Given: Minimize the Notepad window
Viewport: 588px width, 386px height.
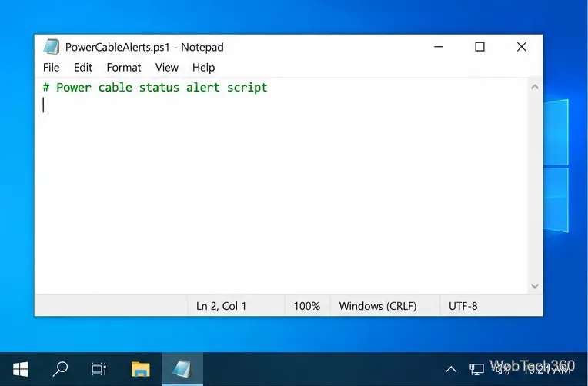Looking at the screenshot, I should (x=439, y=47).
